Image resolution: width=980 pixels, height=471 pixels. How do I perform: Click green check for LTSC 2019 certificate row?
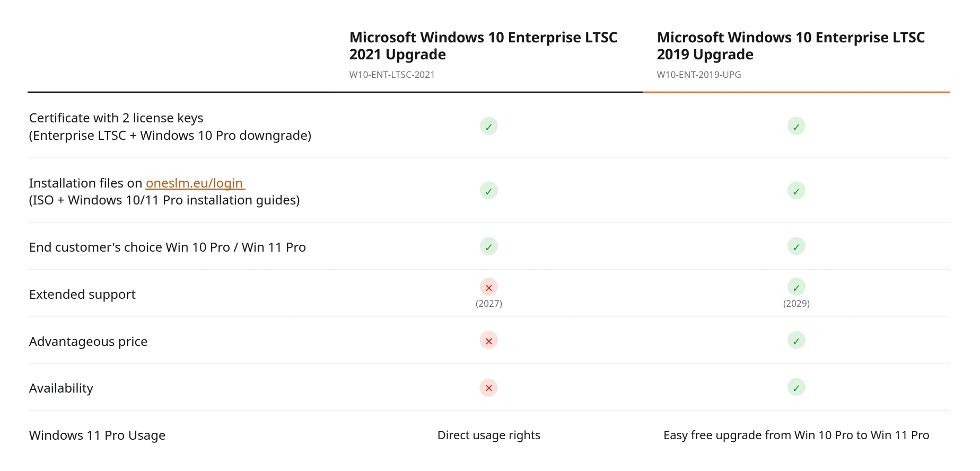tap(797, 126)
